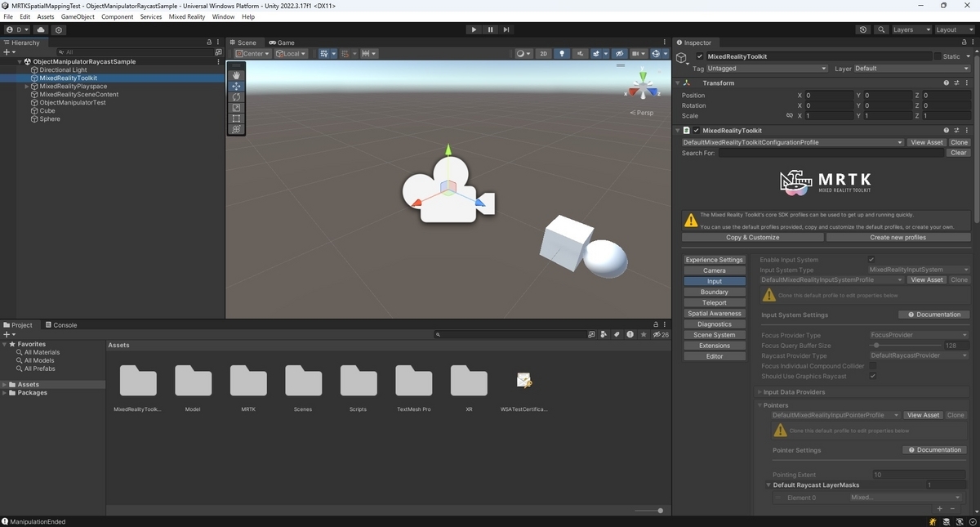The height and width of the screenshot is (527, 980).
Task: Open the GameObject menu
Action: pyautogui.click(x=78, y=16)
